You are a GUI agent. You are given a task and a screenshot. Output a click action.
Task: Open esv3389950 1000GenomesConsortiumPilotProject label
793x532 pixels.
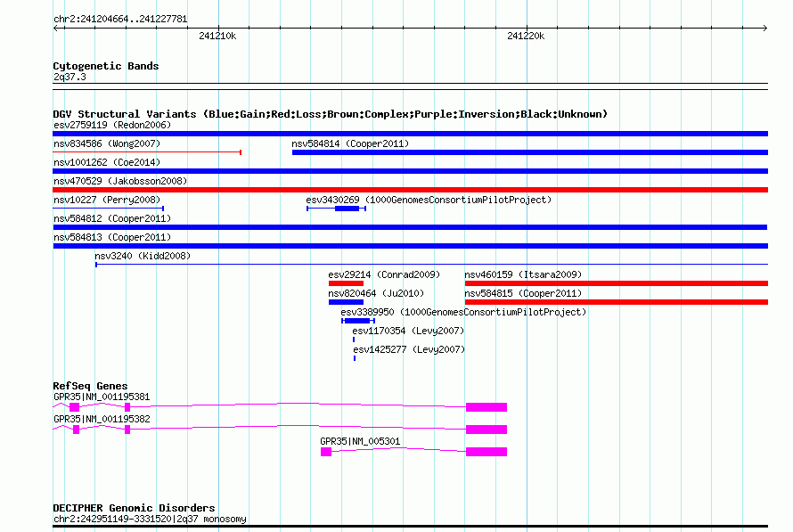463,312
